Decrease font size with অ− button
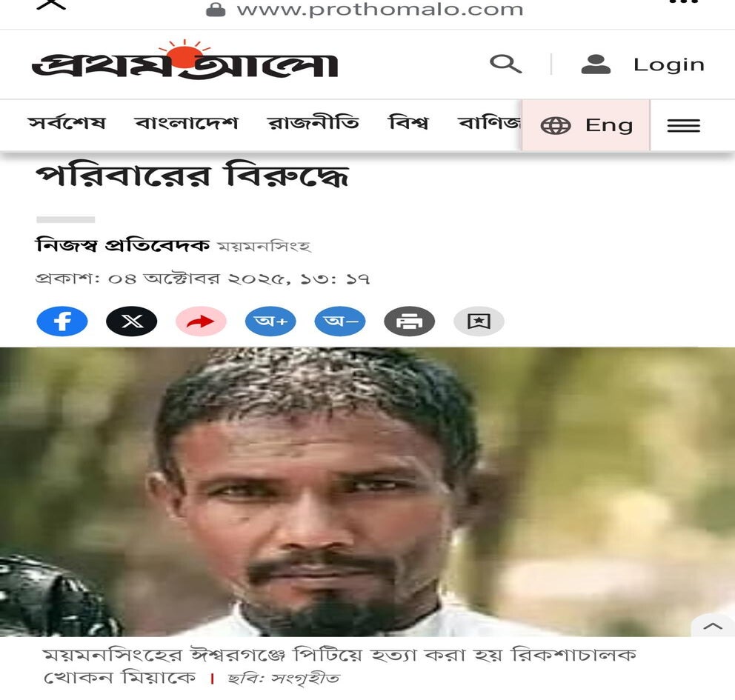The image size is (735, 700). (x=340, y=321)
